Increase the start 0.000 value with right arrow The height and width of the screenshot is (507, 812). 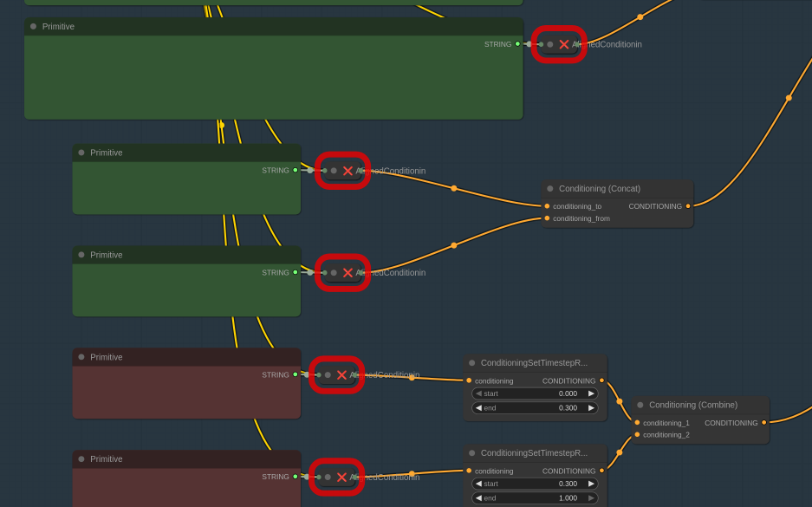591,393
